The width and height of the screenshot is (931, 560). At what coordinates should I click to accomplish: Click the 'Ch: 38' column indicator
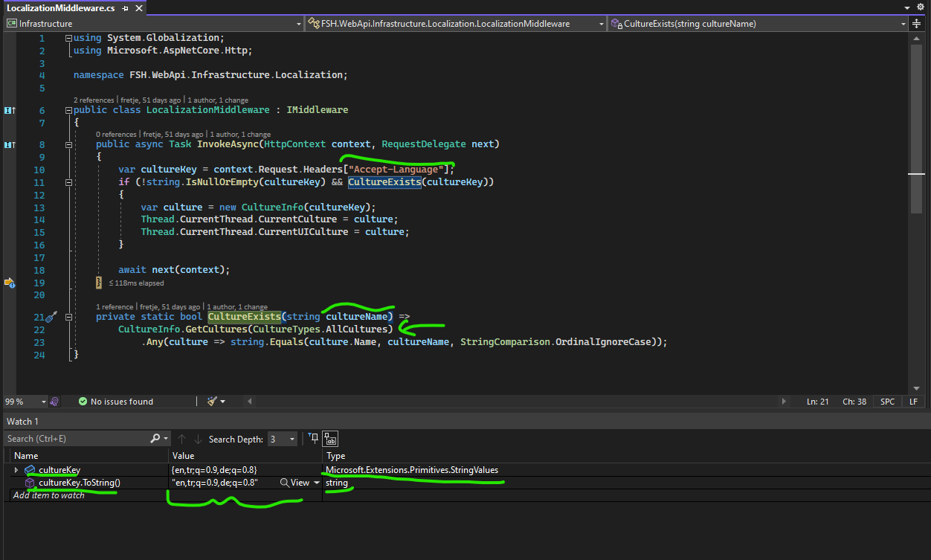[x=854, y=402]
